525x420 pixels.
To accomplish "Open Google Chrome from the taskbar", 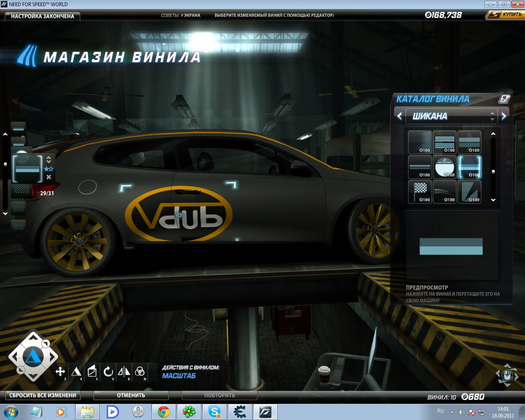I will pyautogui.click(x=164, y=412).
